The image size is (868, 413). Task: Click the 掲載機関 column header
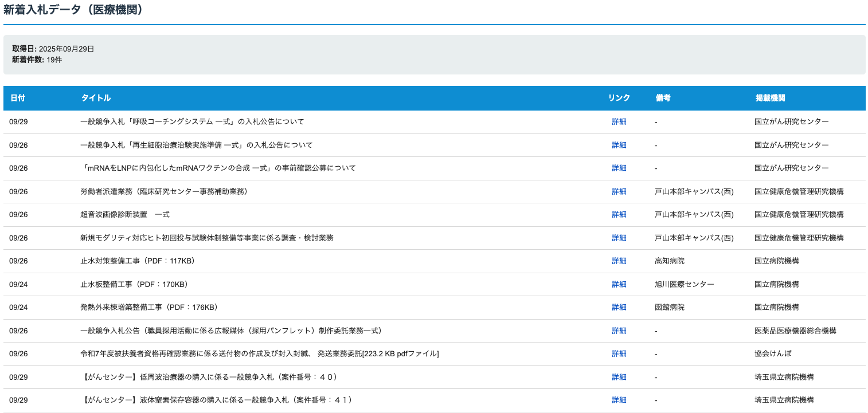771,98
